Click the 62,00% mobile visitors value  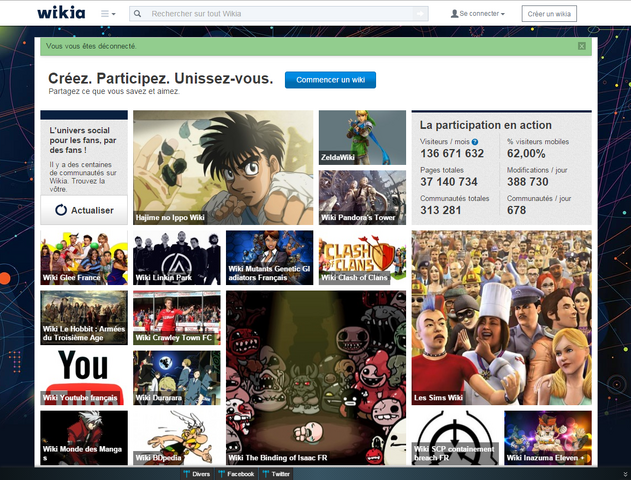[526, 153]
